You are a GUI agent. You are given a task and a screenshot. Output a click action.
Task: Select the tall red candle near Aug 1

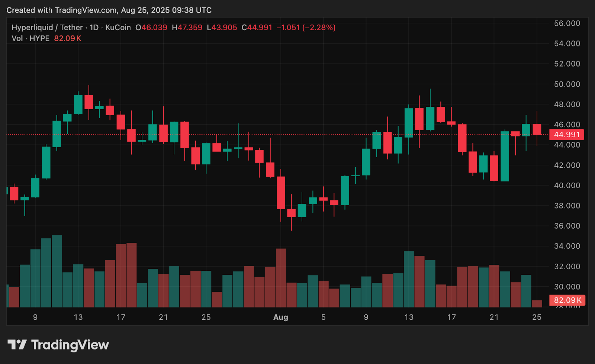[x=281, y=193]
